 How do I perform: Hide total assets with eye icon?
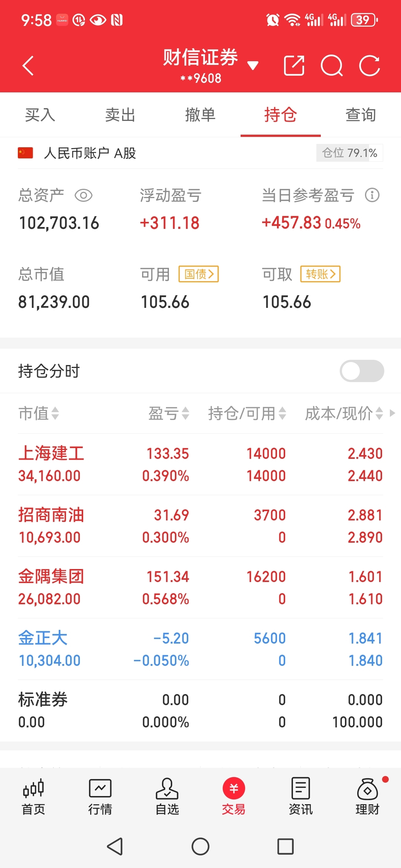(84, 195)
